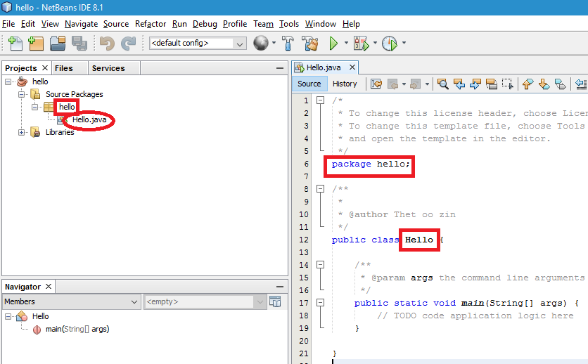Click the main method icon in Navigator
This screenshot has width=588, height=364.
coord(37,330)
